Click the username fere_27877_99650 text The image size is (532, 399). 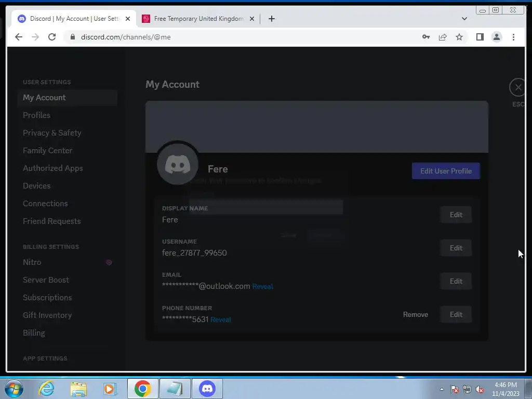(x=194, y=253)
